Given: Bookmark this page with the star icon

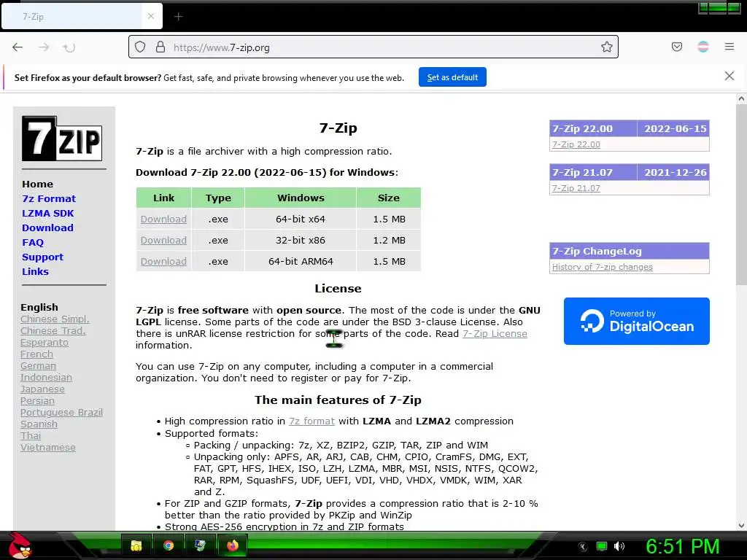Looking at the screenshot, I should pyautogui.click(x=606, y=47).
